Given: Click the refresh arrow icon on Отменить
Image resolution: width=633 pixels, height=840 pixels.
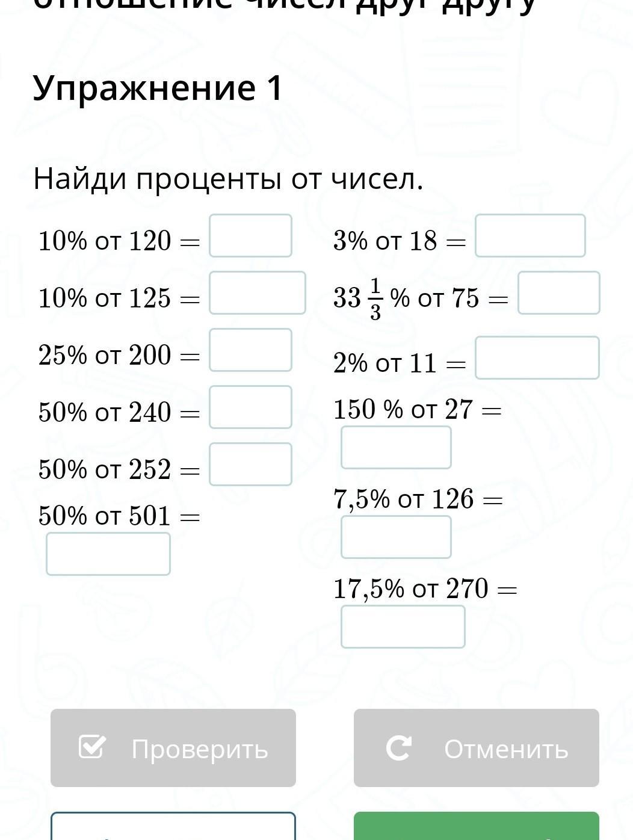Looking at the screenshot, I should coord(398,748).
